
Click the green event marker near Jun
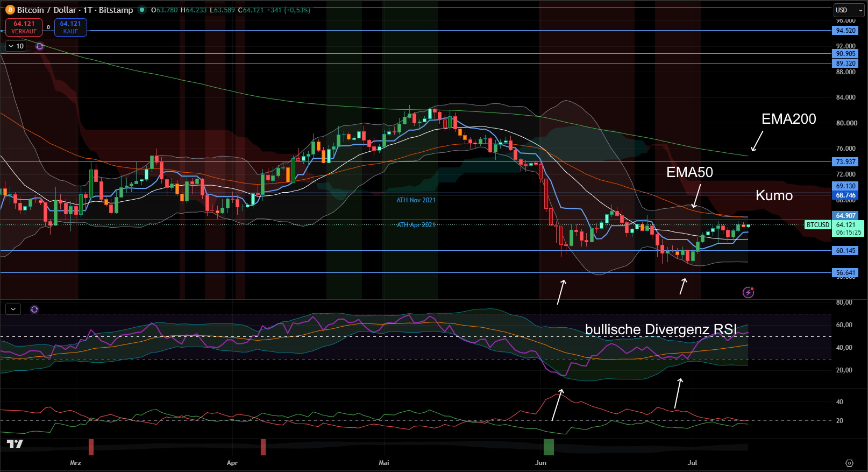[x=549, y=447]
